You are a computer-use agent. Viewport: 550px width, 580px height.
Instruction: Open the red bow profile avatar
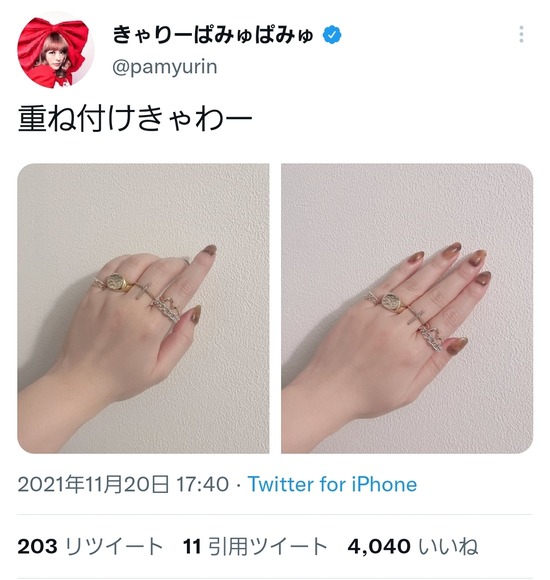(x=55, y=51)
